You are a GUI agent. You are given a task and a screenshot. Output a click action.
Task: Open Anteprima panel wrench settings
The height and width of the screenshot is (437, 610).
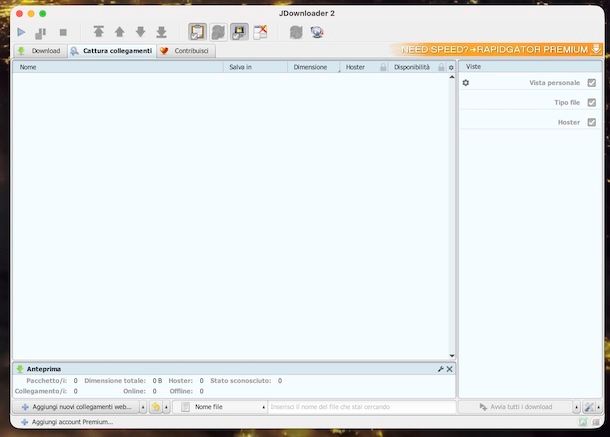[441, 369]
